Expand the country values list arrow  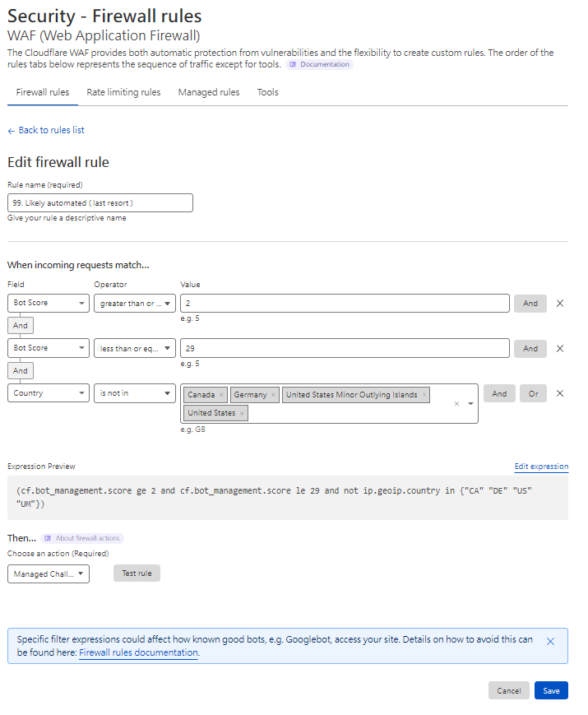coord(470,404)
